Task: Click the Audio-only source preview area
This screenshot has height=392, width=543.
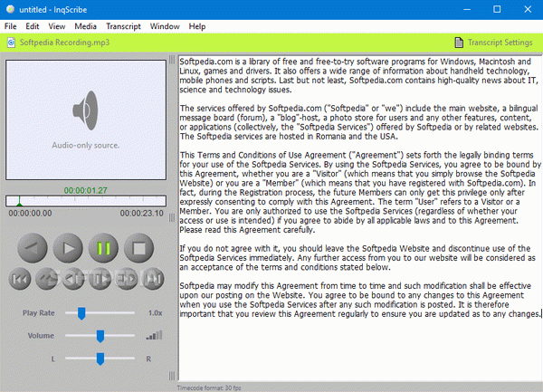Action: coord(86,120)
